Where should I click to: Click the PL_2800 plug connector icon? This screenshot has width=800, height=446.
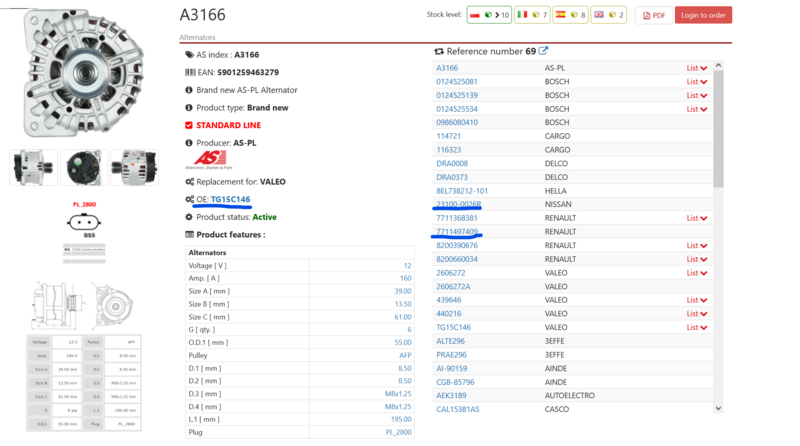(84, 222)
